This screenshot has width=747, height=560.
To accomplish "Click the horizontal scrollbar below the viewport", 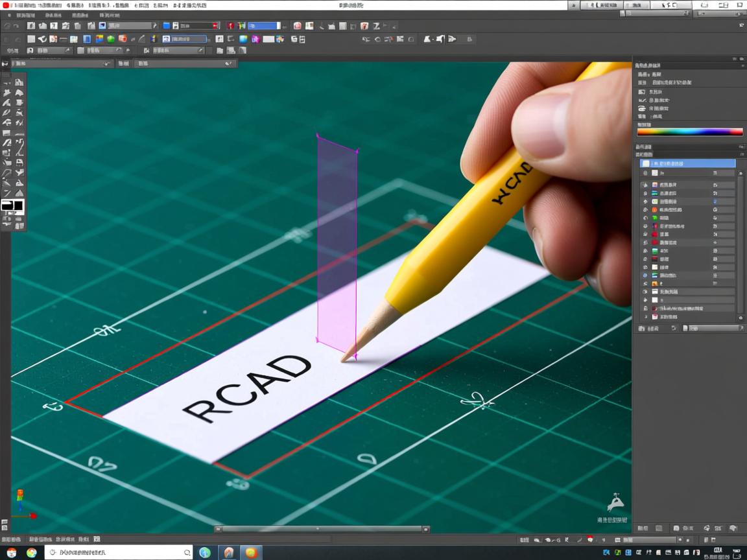I will 321,529.
